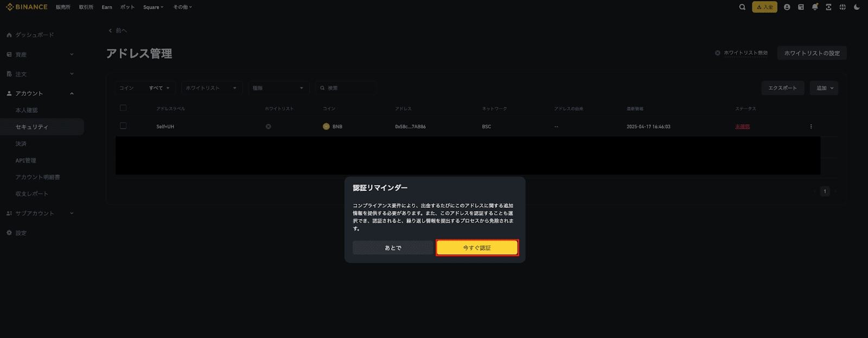Click the address 0x58c...7AB86
Screen dimensions: 868x338
click(x=410, y=126)
